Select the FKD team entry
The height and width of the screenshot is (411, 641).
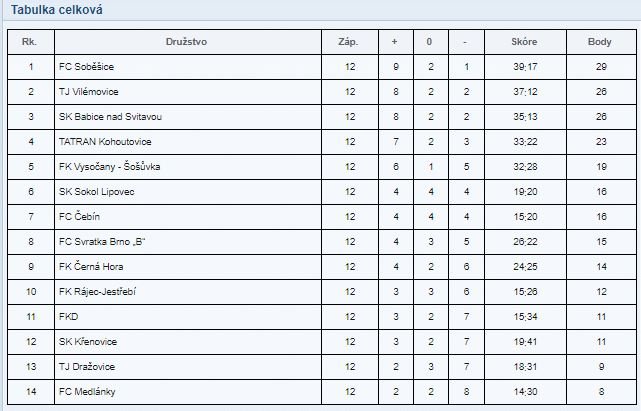[x=68, y=317]
